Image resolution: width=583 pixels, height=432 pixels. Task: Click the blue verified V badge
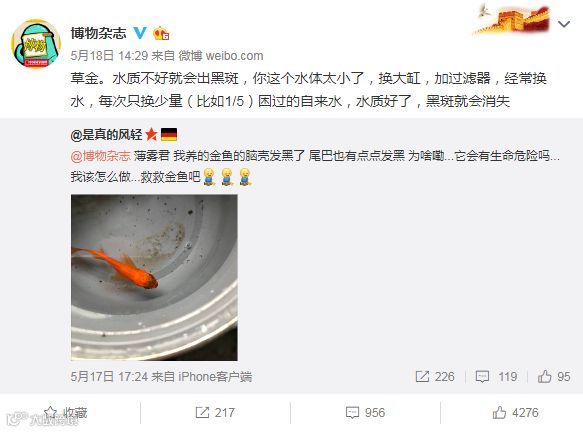(x=140, y=33)
